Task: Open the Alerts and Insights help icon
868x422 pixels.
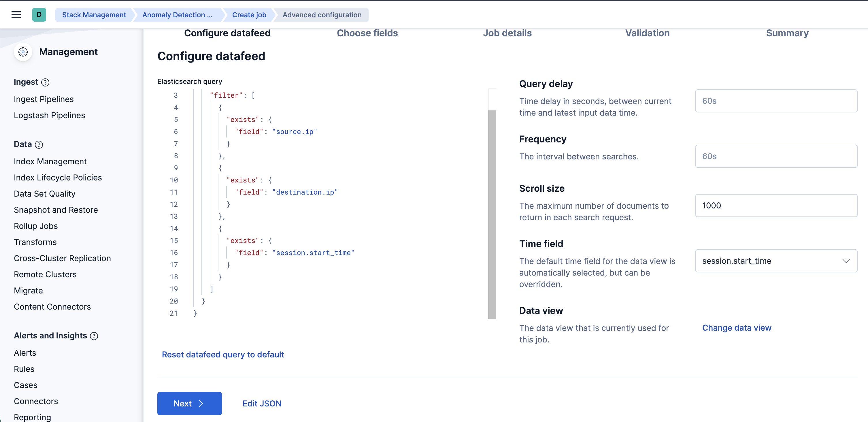Action: point(94,336)
